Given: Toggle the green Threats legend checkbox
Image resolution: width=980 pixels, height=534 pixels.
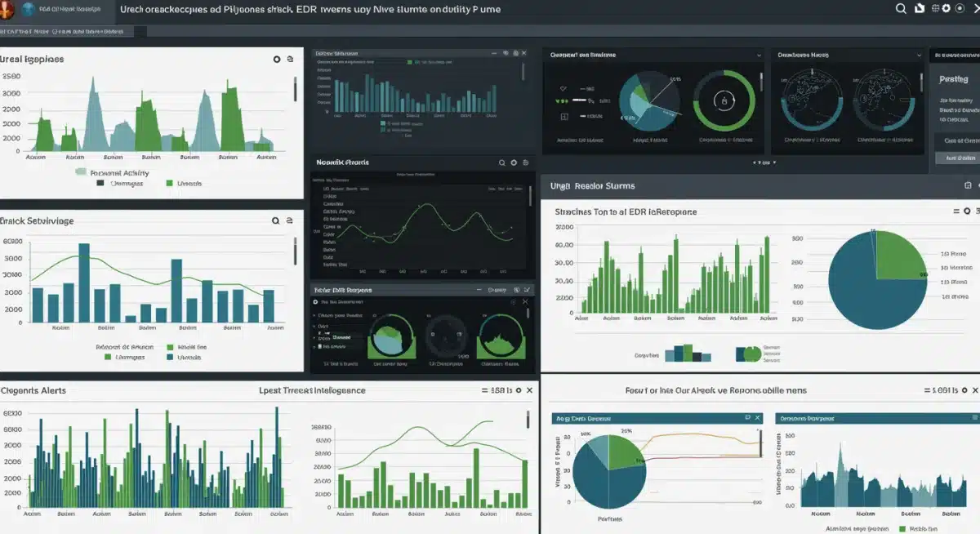Looking at the screenshot, I should tap(169, 182).
